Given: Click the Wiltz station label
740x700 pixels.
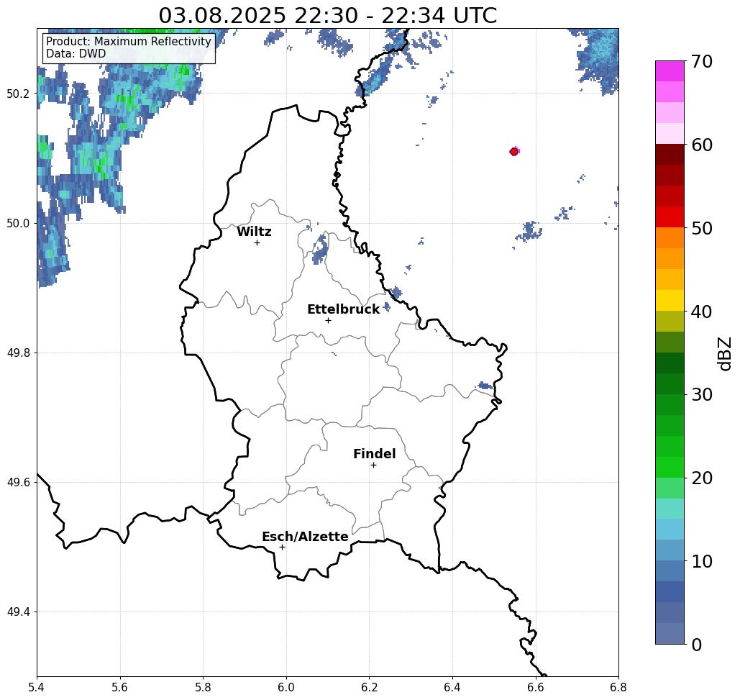Looking at the screenshot, I should [x=254, y=231].
